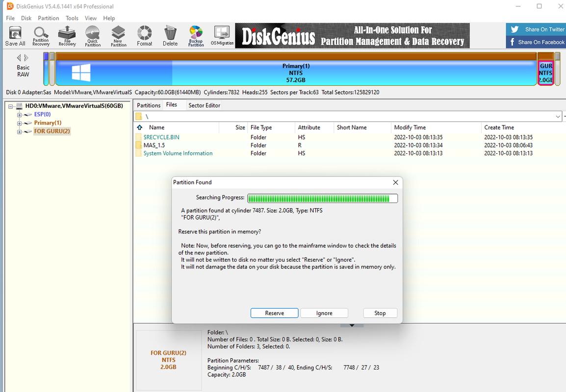This screenshot has width=566, height=392.
Task: Open the Help menu
Action: tap(109, 18)
